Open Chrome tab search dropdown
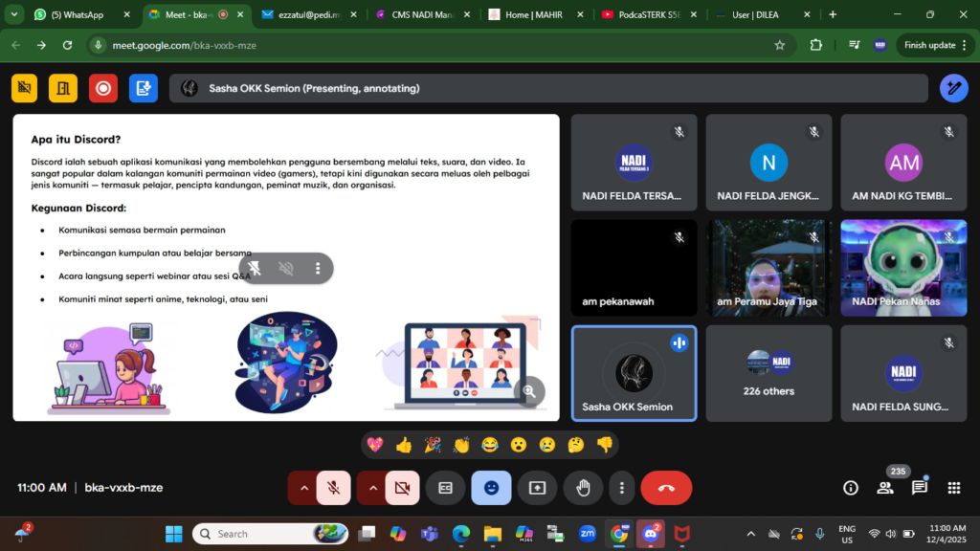 [x=13, y=14]
